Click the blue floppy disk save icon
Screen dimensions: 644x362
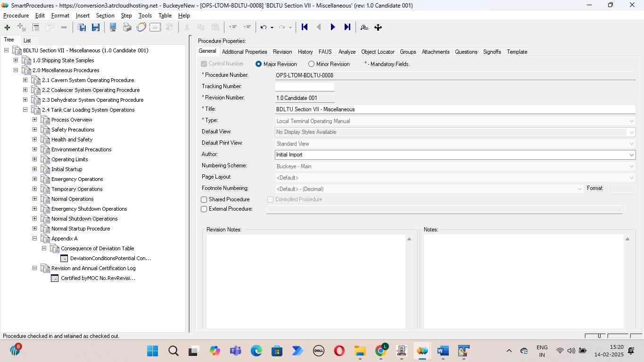coord(96,27)
